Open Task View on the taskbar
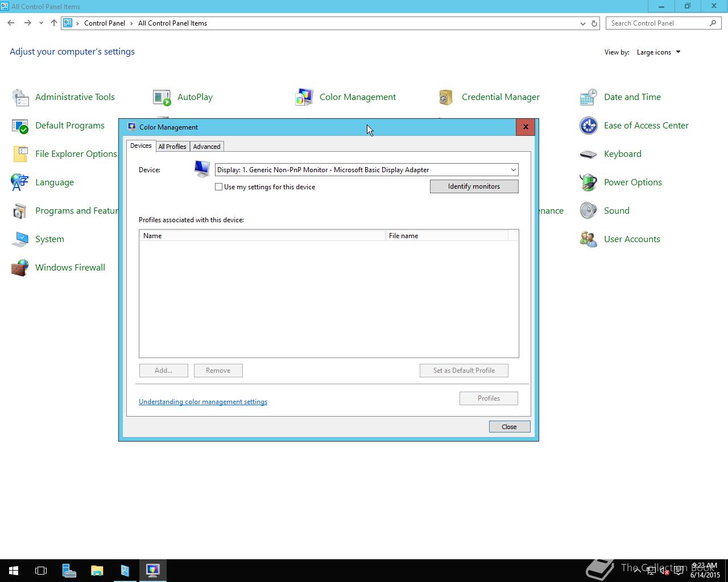Viewport: 728px width, 582px height. pyautogui.click(x=41, y=571)
